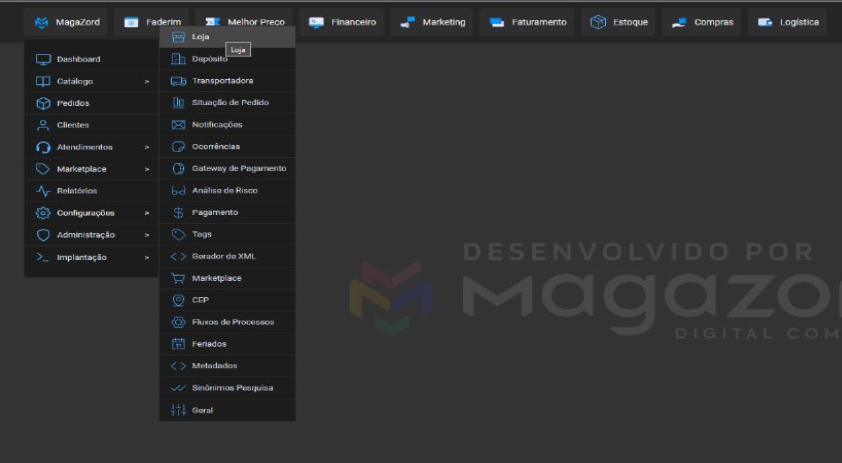Screen dimensions: 842x463
Task: Open the Financeiro top menu
Action: tap(342, 22)
